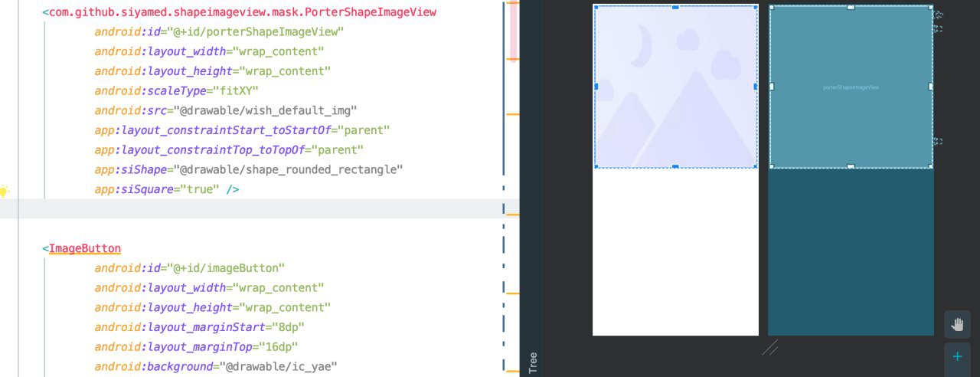
Task: Click the pink scrollbar thumb in editor
Action: pos(513,30)
